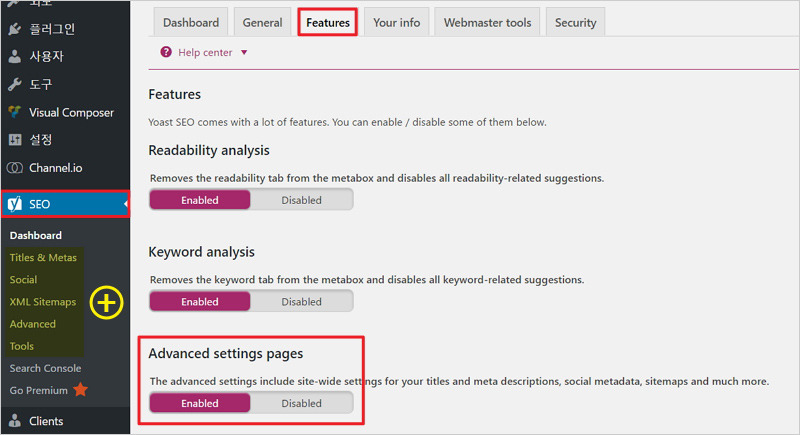Click the Channel.io icon

pos(15,168)
